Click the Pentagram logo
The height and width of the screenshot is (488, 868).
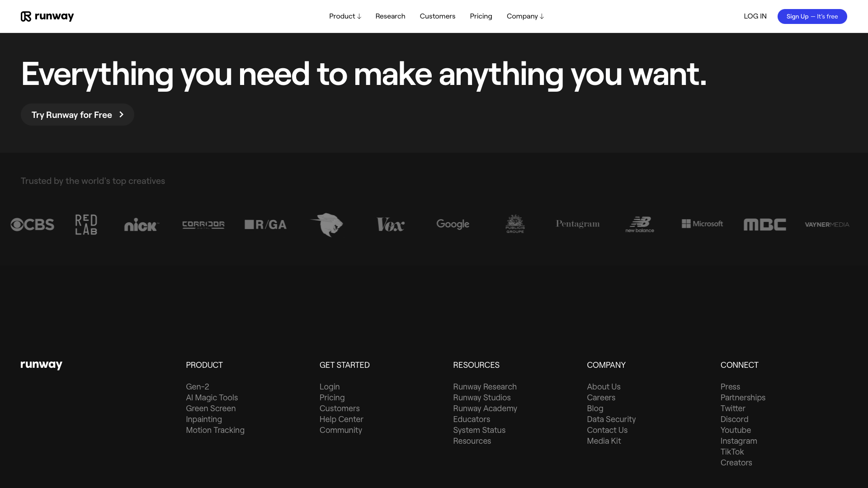coord(577,224)
